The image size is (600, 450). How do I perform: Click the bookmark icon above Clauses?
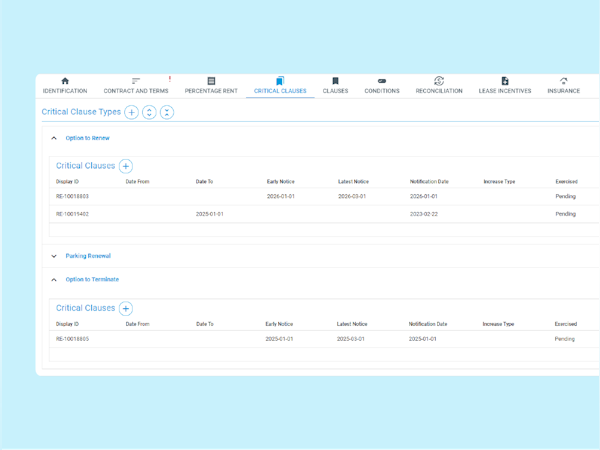point(335,81)
